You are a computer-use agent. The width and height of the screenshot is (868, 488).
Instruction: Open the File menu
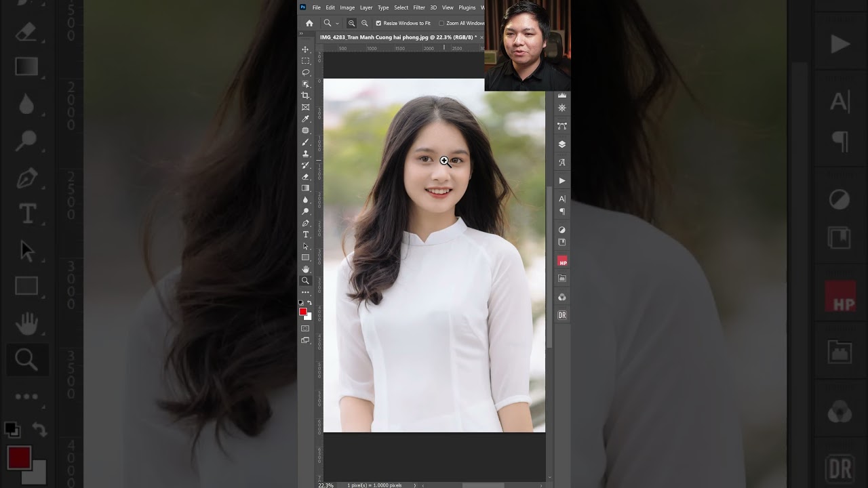click(316, 7)
